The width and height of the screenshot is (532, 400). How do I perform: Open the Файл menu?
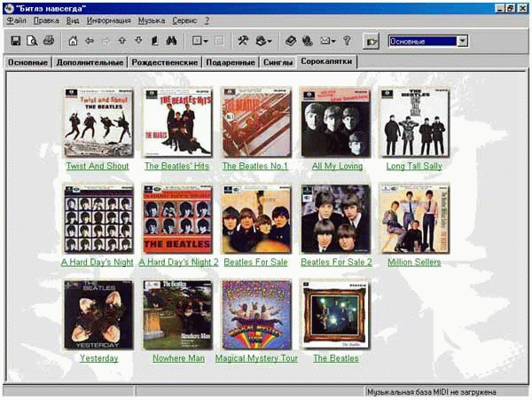click(17, 20)
